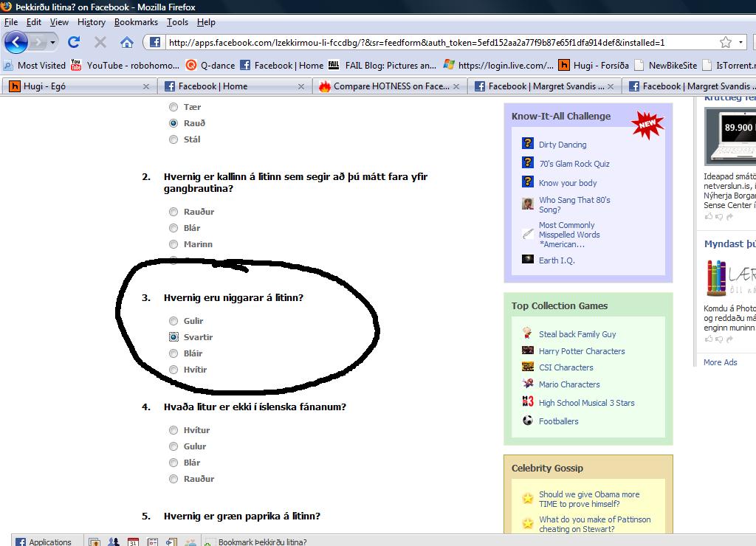Open the Groups icon in bottom bar
The image size is (756, 546).
[113, 542]
